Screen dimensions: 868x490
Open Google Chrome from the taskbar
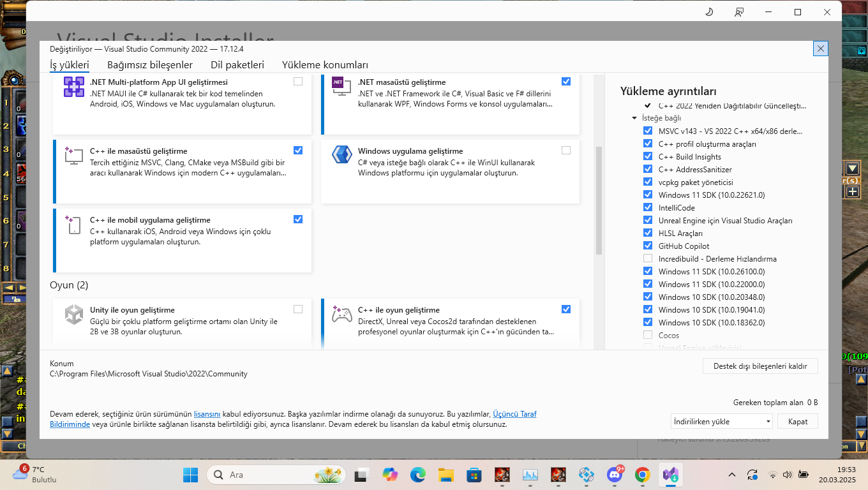pos(643,475)
